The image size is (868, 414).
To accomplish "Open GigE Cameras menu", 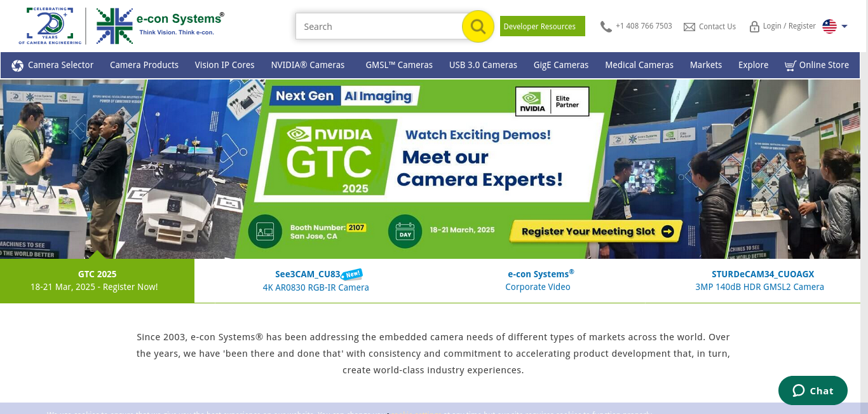I will coord(561,65).
